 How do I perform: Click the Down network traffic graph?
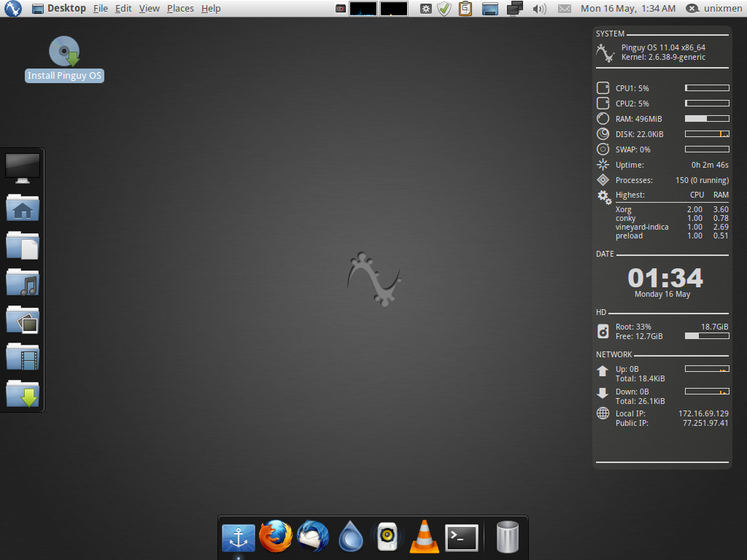coord(707,392)
